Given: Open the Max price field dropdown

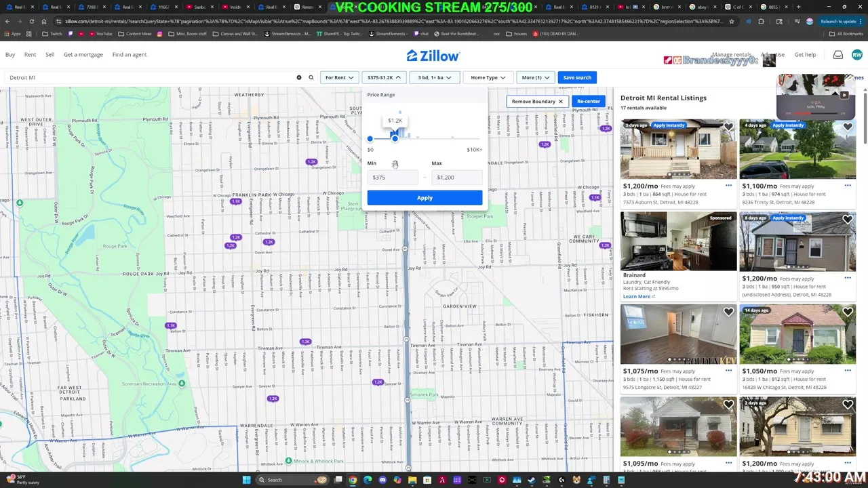Looking at the screenshot, I should (456, 178).
